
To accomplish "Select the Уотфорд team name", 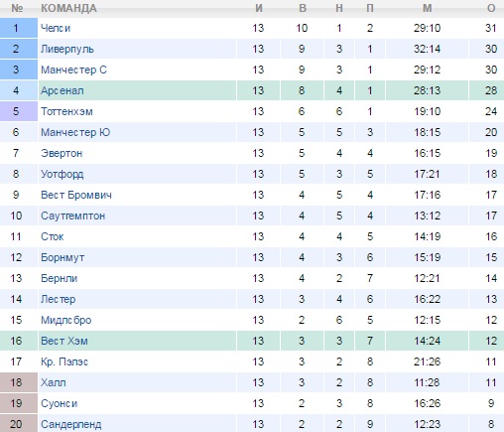I will (63, 174).
